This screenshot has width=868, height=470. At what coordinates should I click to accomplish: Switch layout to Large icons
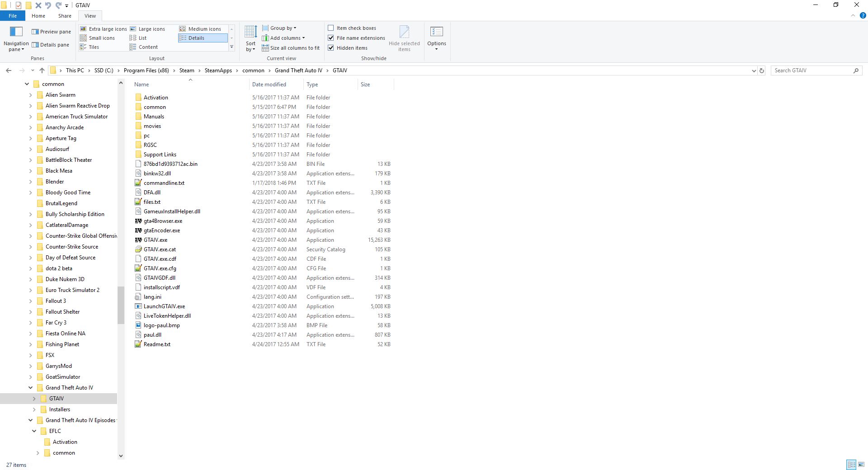pyautogui.click(x=147, y=29)
